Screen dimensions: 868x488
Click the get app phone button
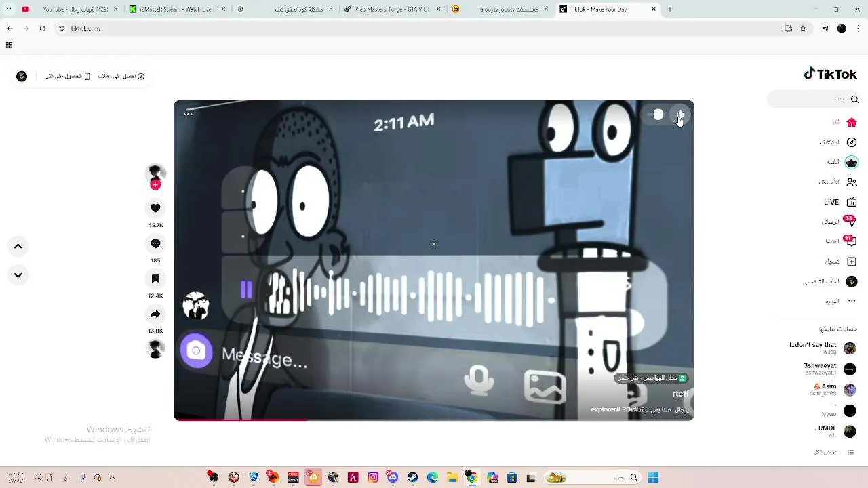click(x=67, y=76)
